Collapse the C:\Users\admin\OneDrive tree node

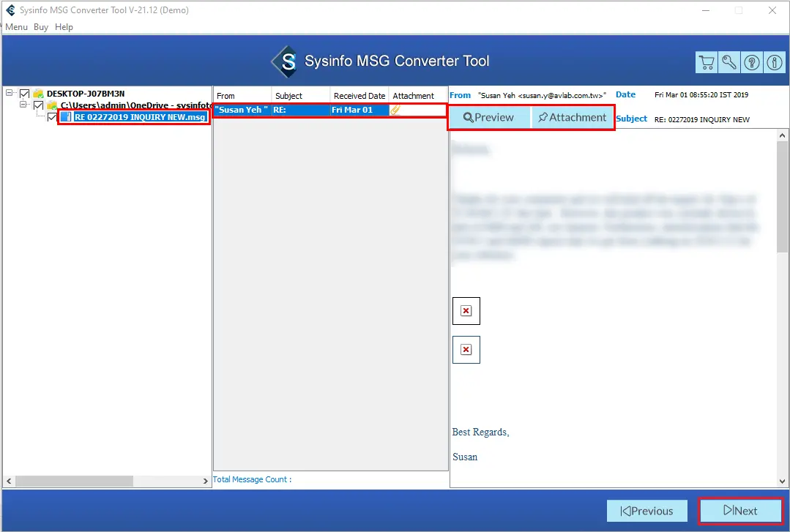click(x=23, y=105)
